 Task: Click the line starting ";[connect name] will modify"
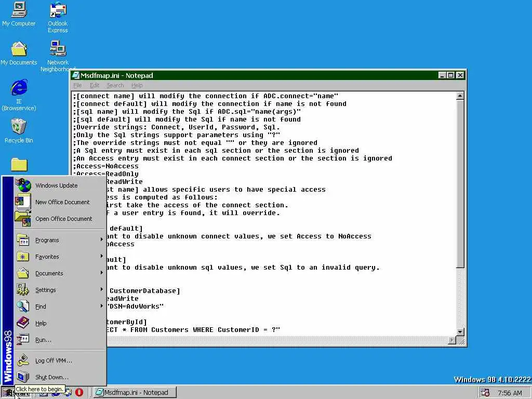tap(205, 96)
